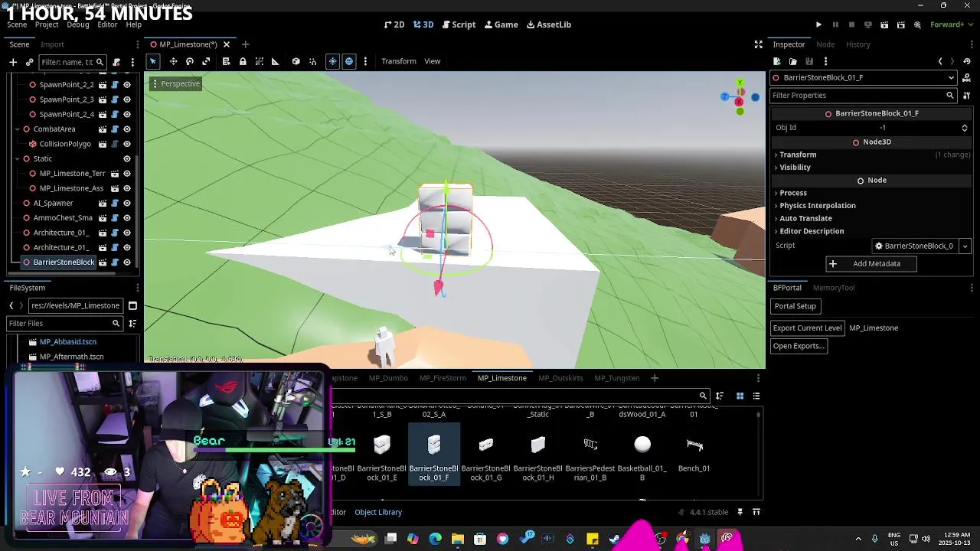
Task: Open the Editor menu
Action: 107,24
